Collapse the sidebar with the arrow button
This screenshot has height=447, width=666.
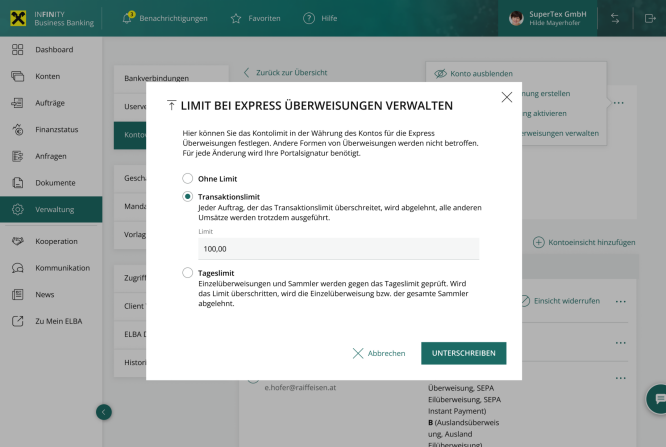click(104, 411)
